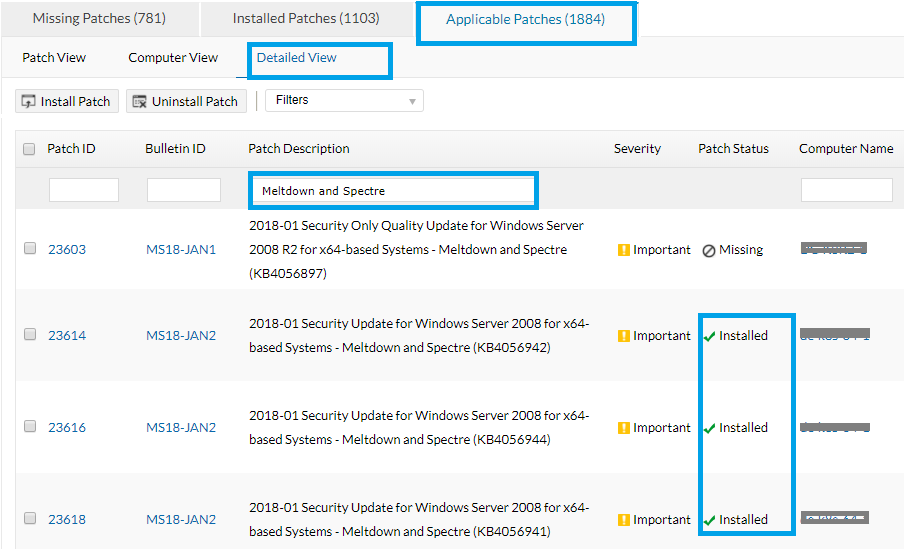Click the Install Patch icon
The image size is (904, 549).
(x=29, y=101)
